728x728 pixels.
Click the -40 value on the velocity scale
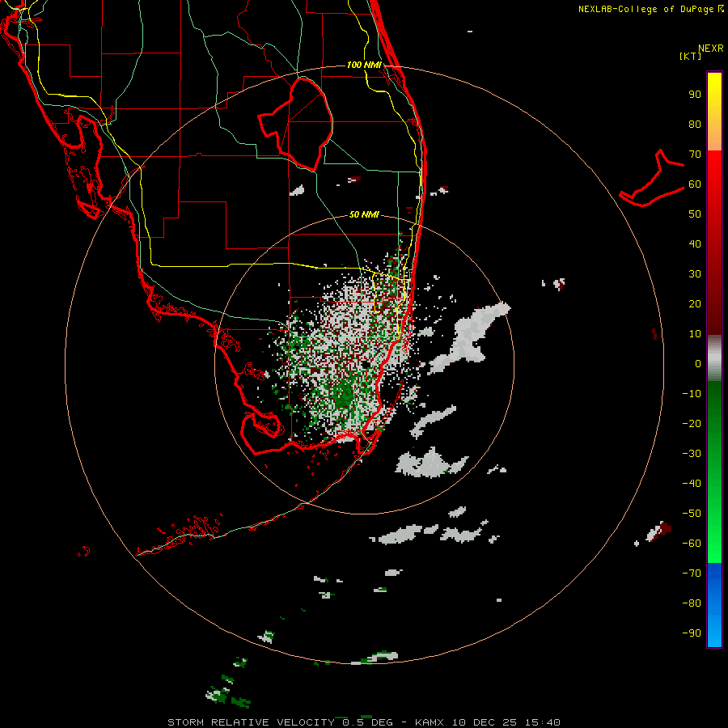pyautogui.click(x=692, y=484)
